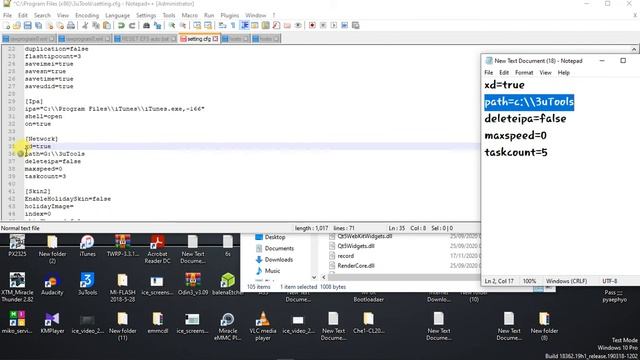Image resolution: width=640 pixels, height=360 pixels.
Task: Click the Save All toolbar icon
Action: 38,25
